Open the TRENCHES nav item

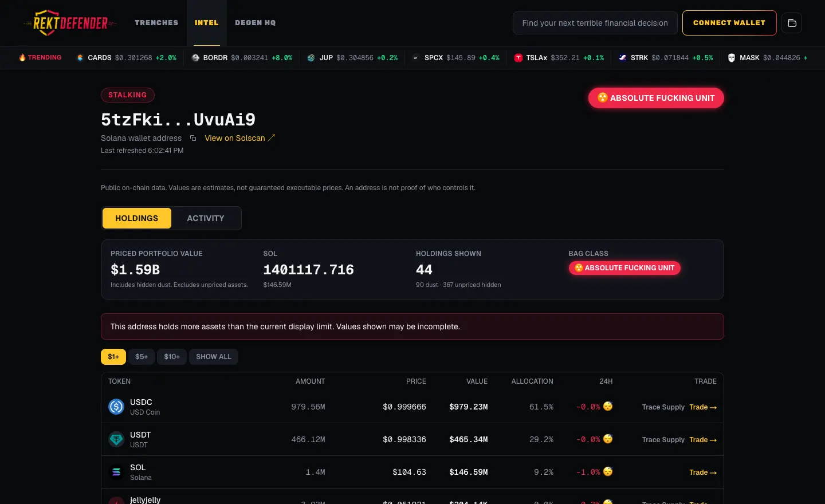(x=156, y=23)
